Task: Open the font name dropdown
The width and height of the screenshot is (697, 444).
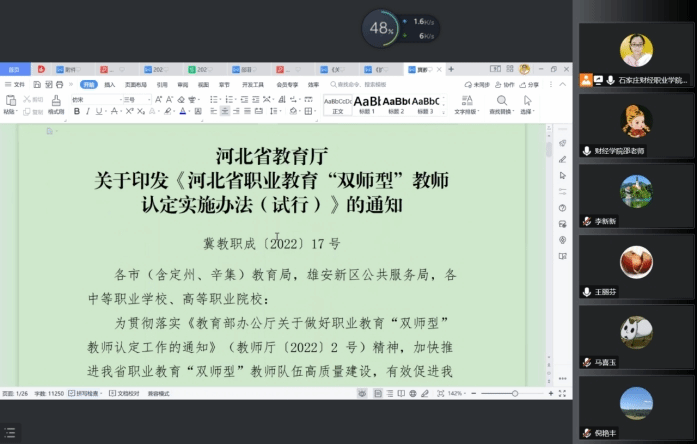Action: pyautogui.click(x=120, y=100)
